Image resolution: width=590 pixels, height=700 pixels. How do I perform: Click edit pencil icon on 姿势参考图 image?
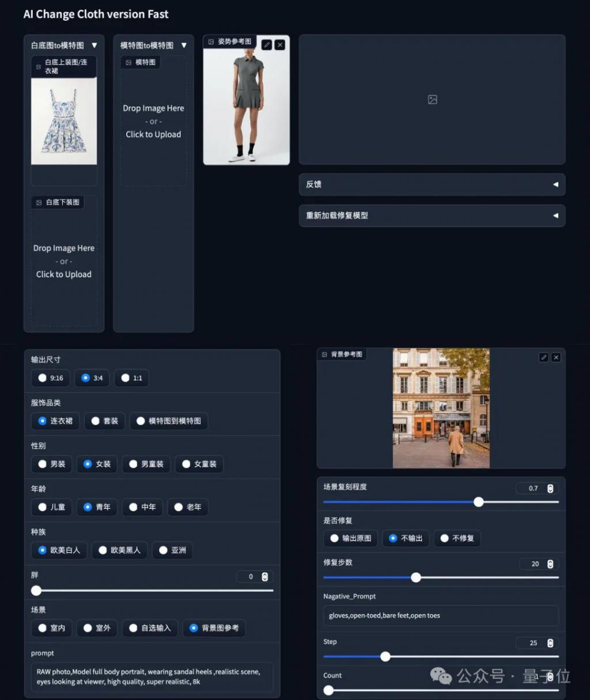pyautogui.click(x=267, y=45)
